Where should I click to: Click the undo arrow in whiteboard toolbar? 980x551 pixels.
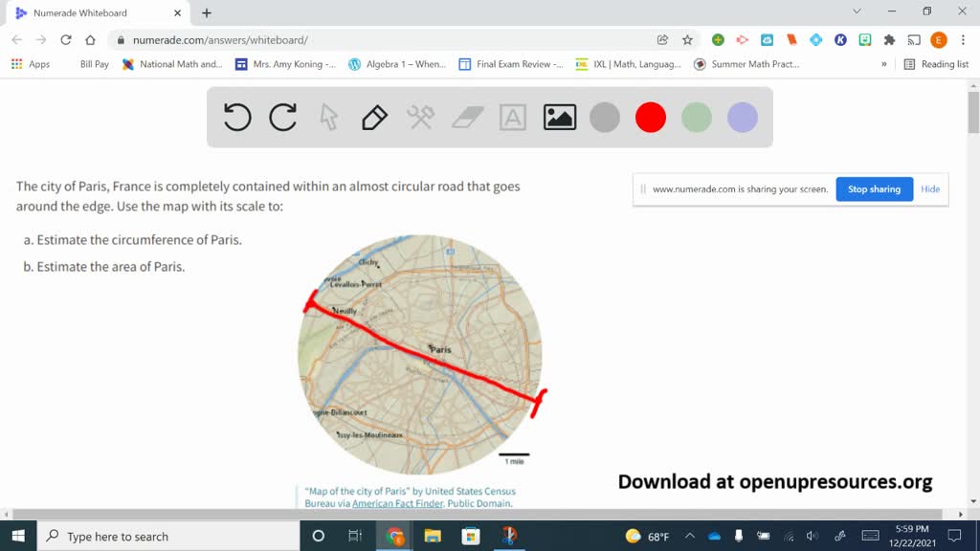click(x=237, y=117)
